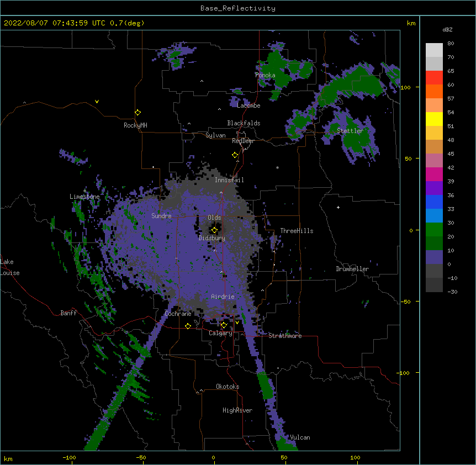Click the Banff label
Image resolution: width=476 pixels, height=465 pixels.
[x=68, y=313]
